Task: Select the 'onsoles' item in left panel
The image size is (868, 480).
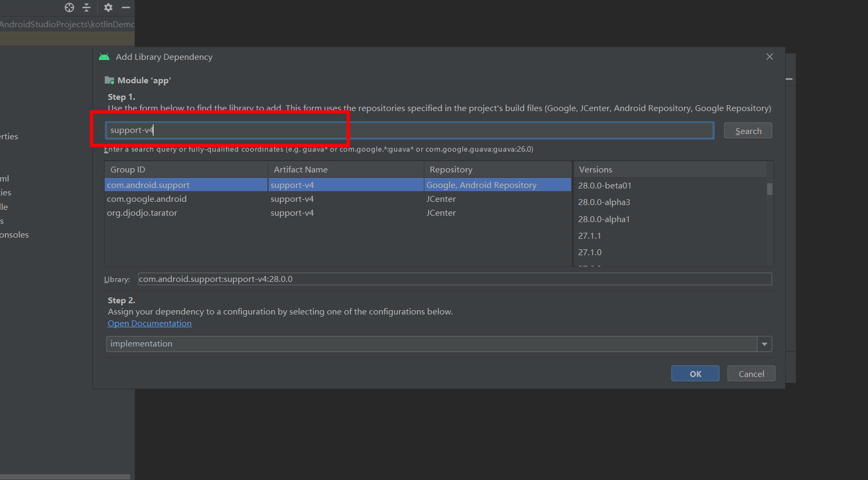Action: [14, 234]
